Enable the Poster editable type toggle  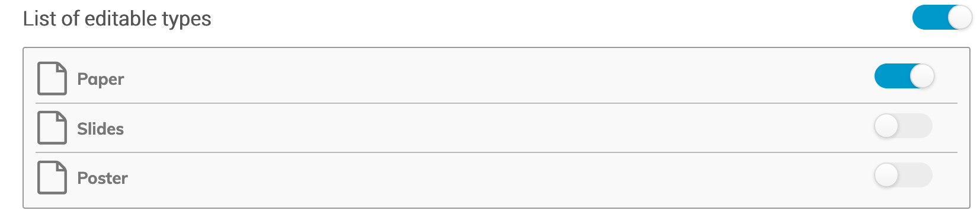(x=903, y=175)
